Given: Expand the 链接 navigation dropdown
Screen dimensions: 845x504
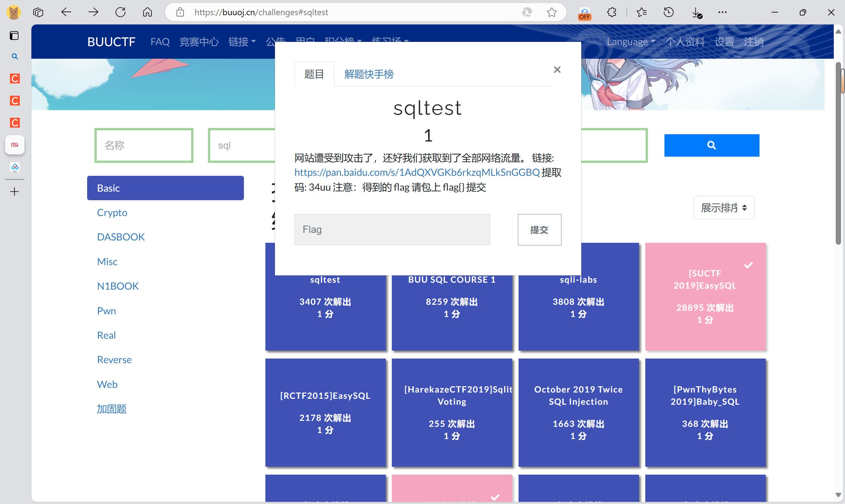Looking at the screenshot, I should (x=242, y=42).
